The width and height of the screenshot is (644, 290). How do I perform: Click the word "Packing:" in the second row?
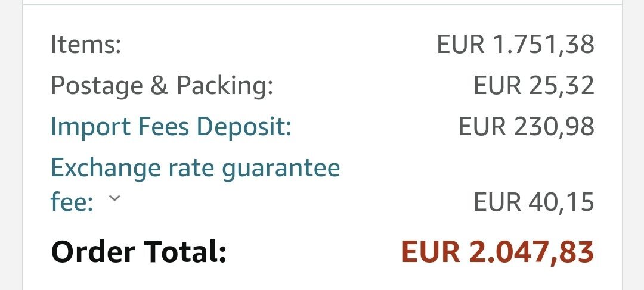pos(225,86)
